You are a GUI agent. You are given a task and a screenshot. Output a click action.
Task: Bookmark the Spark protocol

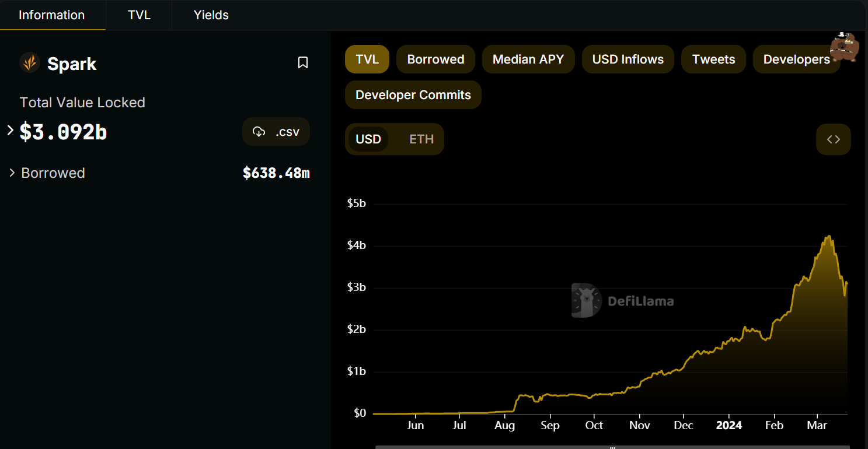tap(303, 62)
